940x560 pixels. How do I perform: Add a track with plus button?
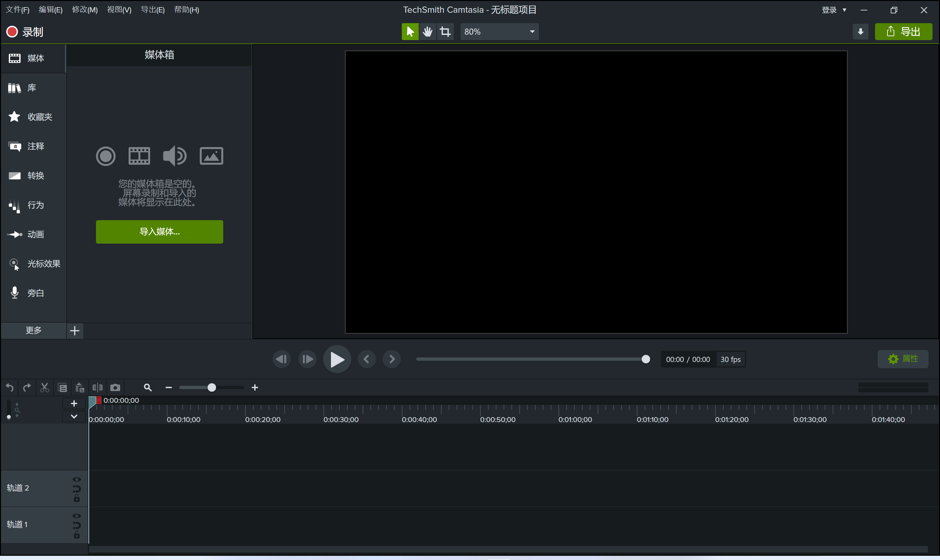click(74, 404)
